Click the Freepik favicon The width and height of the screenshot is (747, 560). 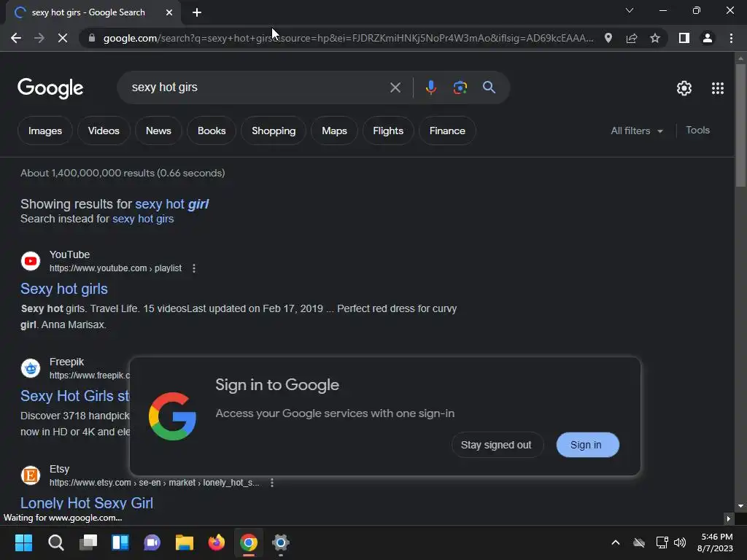coord(31,368)
